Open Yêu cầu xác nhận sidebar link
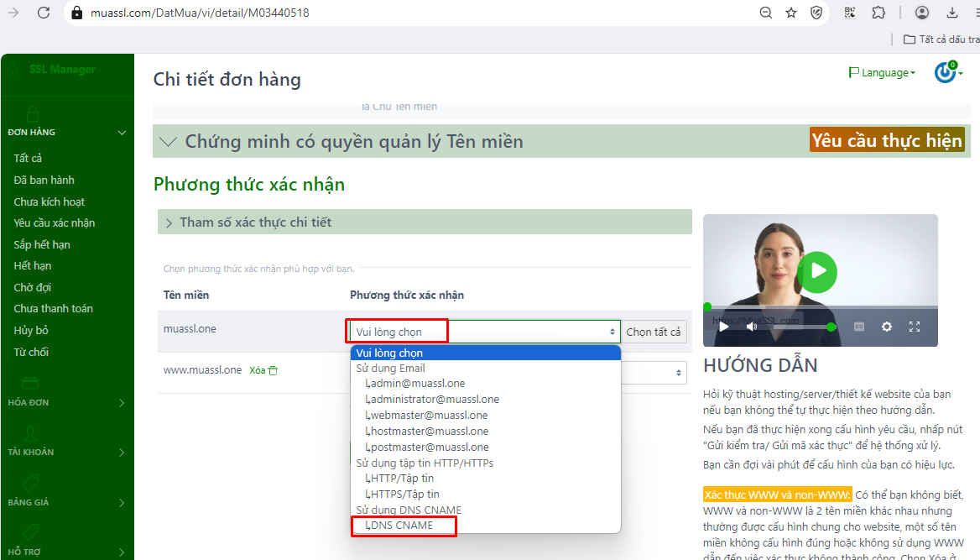This screenshot has width=980, height=560. [x=55, y=223]
